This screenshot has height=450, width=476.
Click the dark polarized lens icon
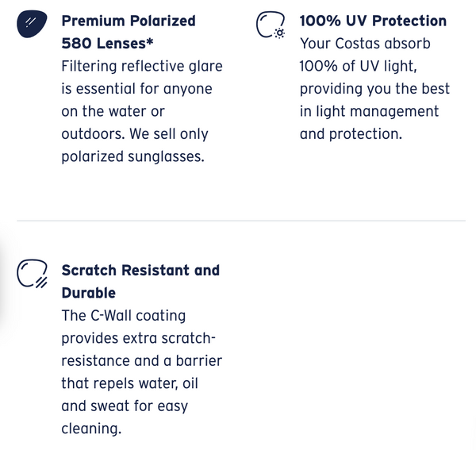coord(31,26)
